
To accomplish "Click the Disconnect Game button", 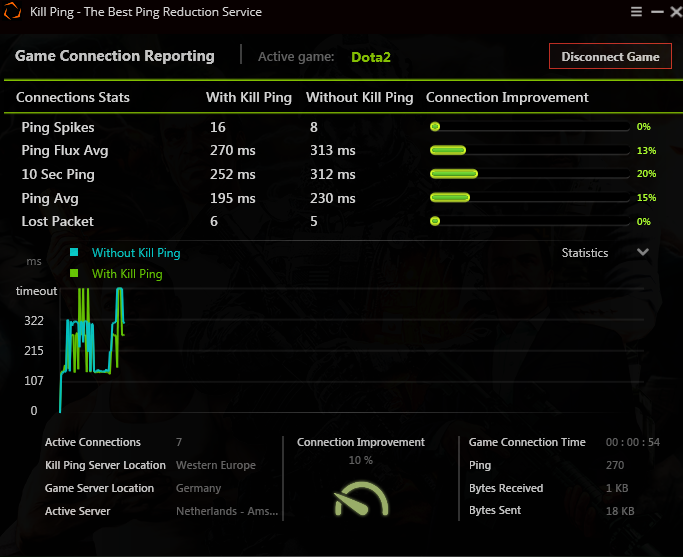I will pyautogui.click(x=610, y=56).
